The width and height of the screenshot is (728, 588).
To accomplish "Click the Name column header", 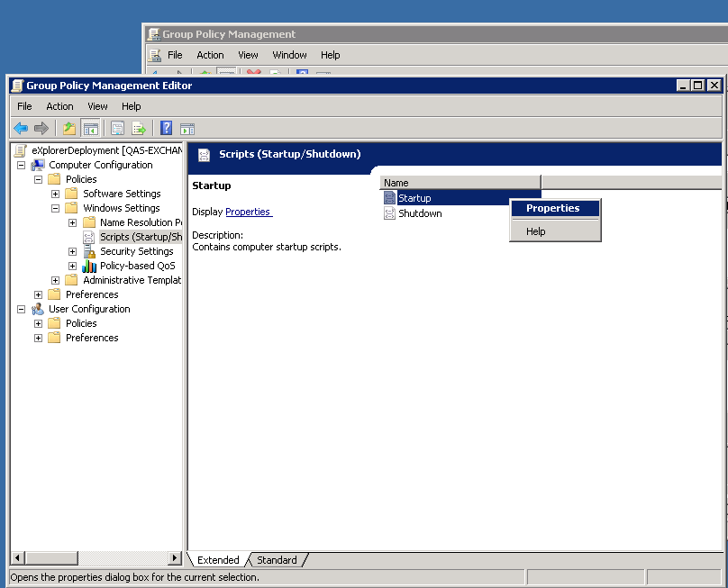I will [460, 183].
